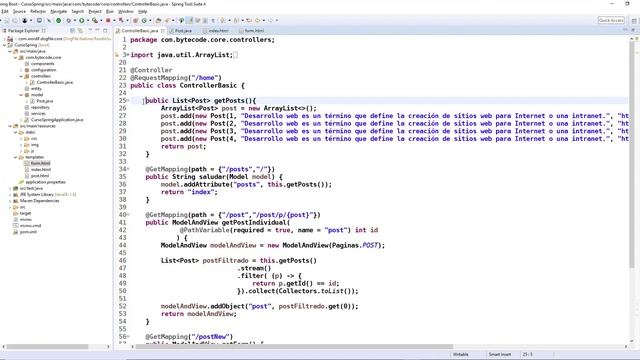Select Post.java in Package Explorer
The image size is (640, 360).
pyautogui.click(x=44, y=101)
